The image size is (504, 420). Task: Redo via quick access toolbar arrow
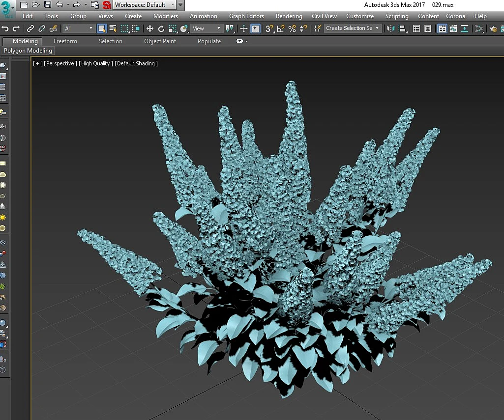(x=77, y=5)
